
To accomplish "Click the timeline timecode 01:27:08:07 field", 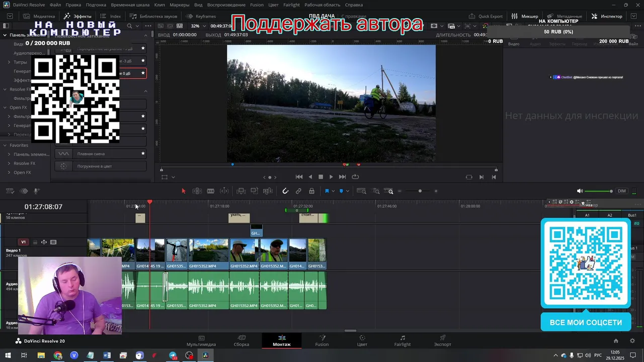I will [x=43, y=207].
